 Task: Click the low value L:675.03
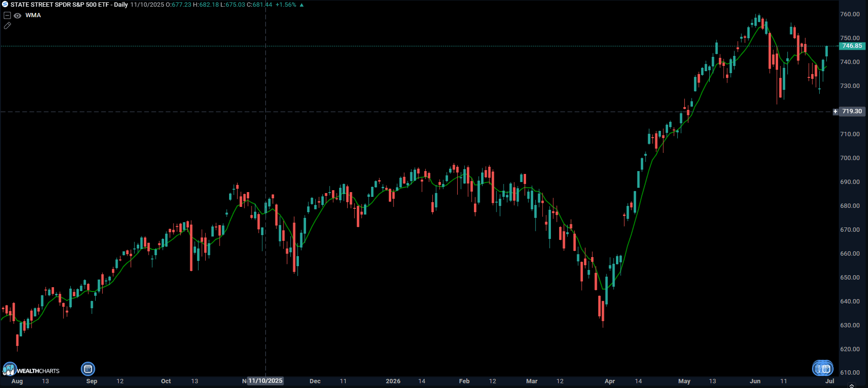[232, 5]
